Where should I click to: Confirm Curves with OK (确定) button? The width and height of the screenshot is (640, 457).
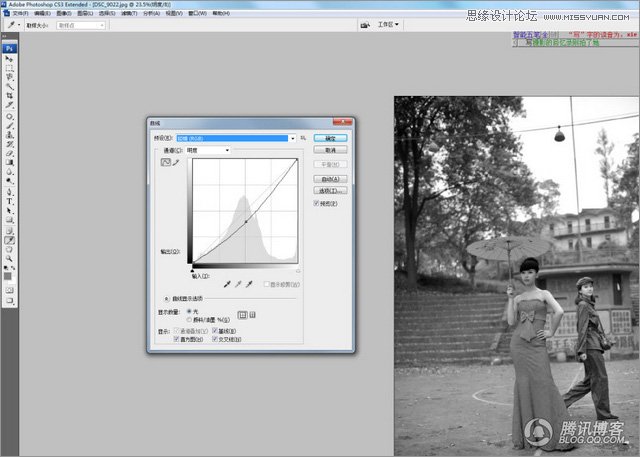tap(330, 138)
